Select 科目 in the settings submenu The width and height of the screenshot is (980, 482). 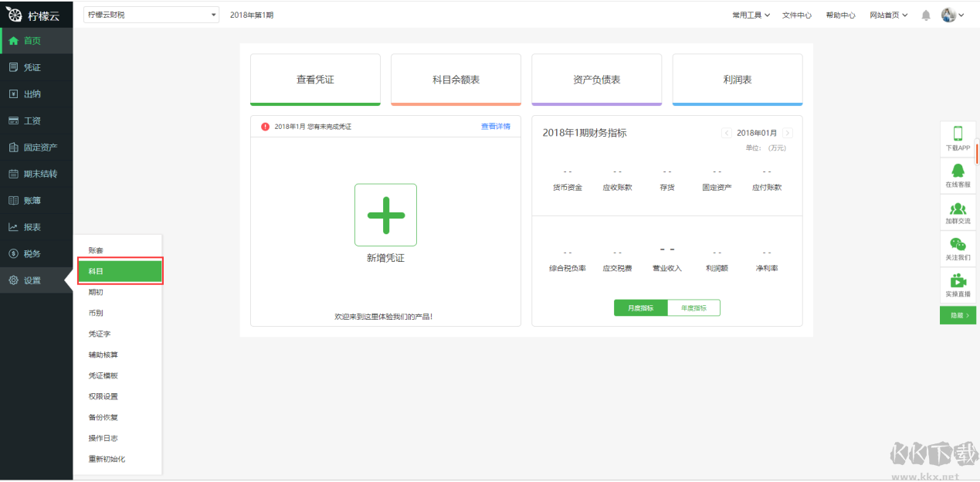point(120,272)
